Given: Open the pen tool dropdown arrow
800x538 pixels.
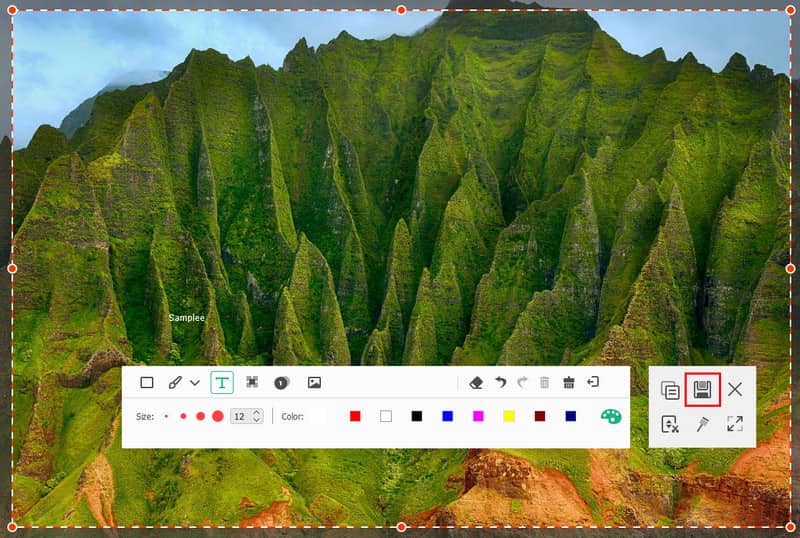Looking at the screenshot, I should [x=195, y=383].
